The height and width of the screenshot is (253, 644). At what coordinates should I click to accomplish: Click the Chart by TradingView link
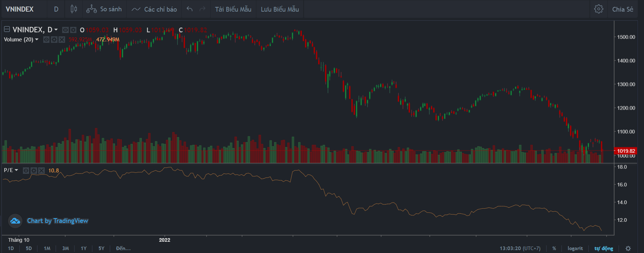(57, 221)
